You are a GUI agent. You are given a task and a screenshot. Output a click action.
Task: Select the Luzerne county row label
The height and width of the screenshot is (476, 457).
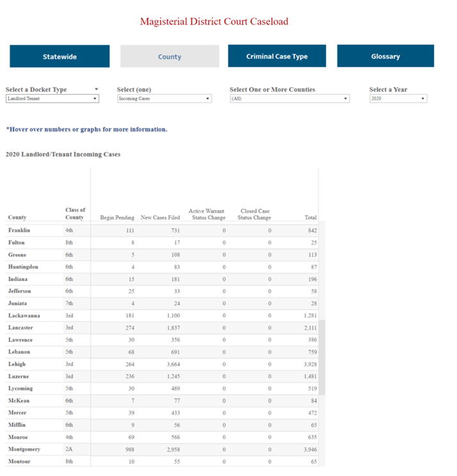tap(19, 376)
